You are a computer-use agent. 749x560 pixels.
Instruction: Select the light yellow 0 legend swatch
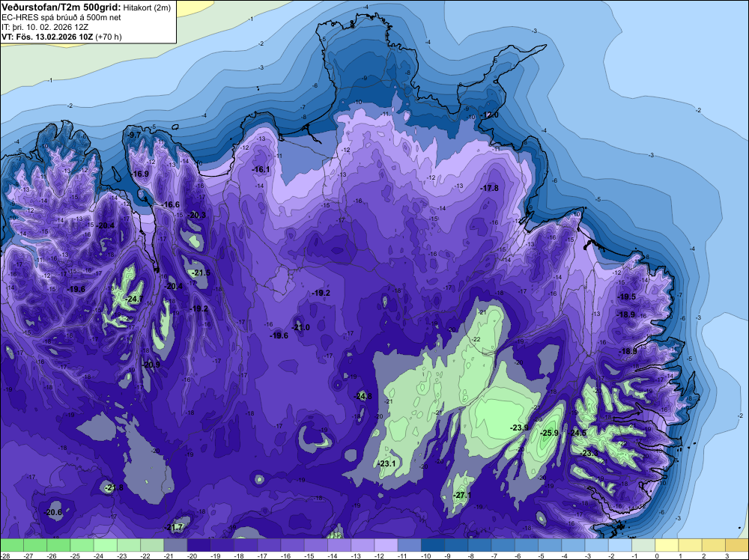click(x=667, y=546)
